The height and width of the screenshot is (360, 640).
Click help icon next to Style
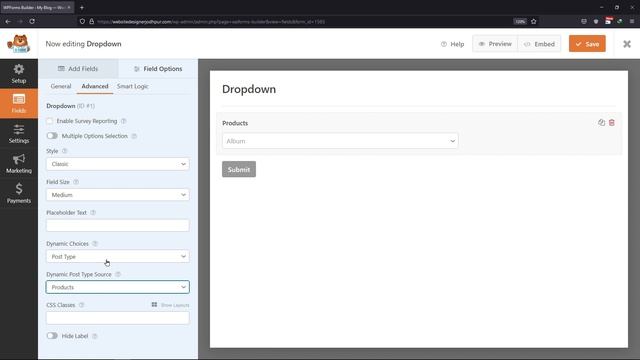tap(64, 151)
